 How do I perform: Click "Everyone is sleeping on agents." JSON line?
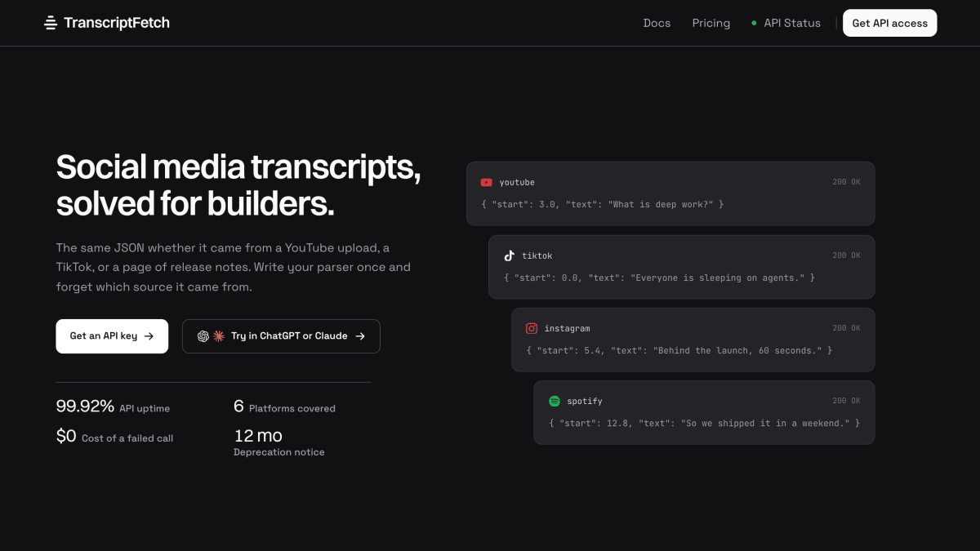coord(659,278)
